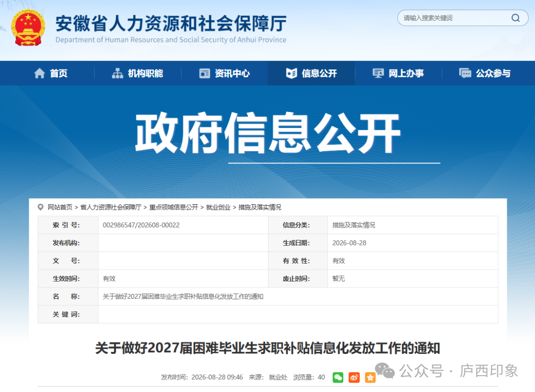Viewport: 535px width, 392px height.
Task: Click the 政府信息公开 banner title
Action: (x=267, y=133)
